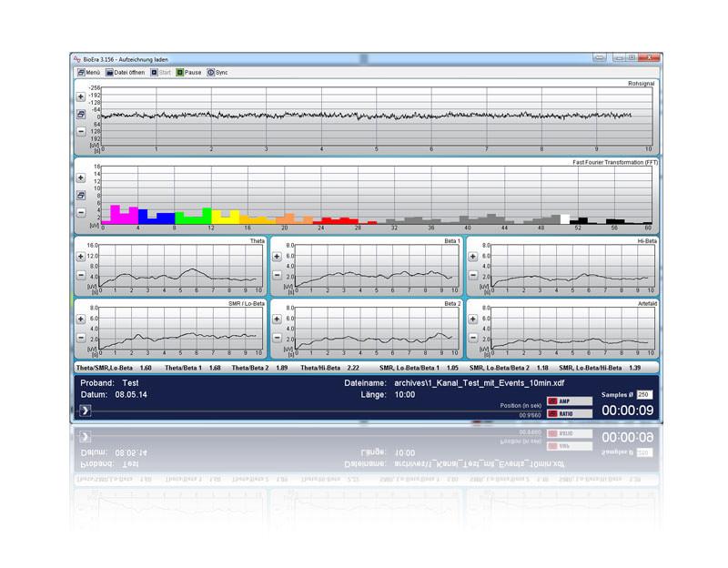Pause the playback with Pause button
Image resolution: width=728 pixels, height=568 pixels.
click(188, 73)
